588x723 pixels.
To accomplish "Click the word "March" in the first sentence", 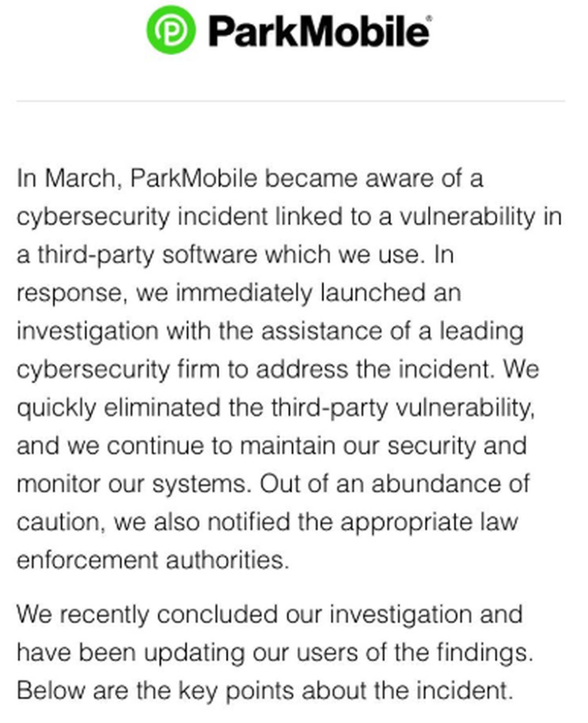I will point(80,178).
